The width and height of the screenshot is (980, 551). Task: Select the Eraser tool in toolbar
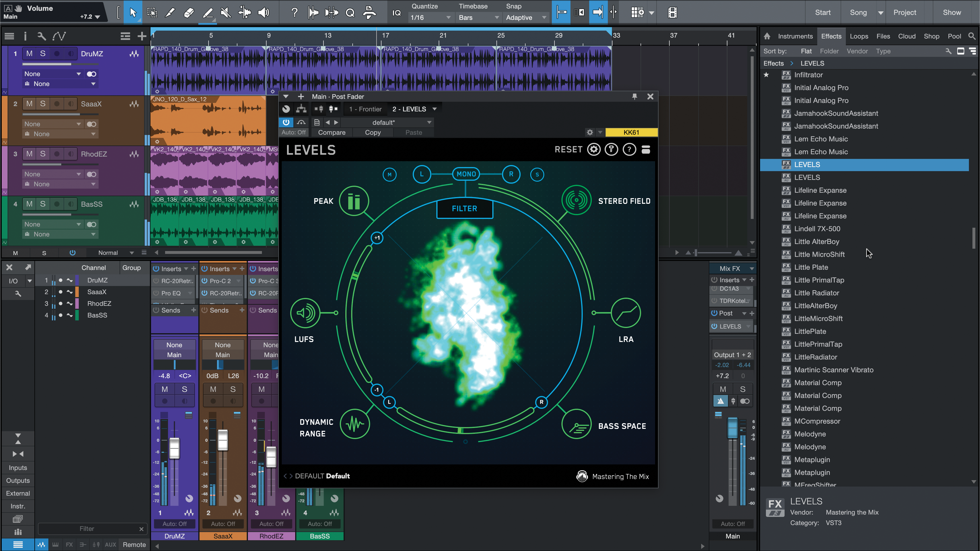(189, 13)
